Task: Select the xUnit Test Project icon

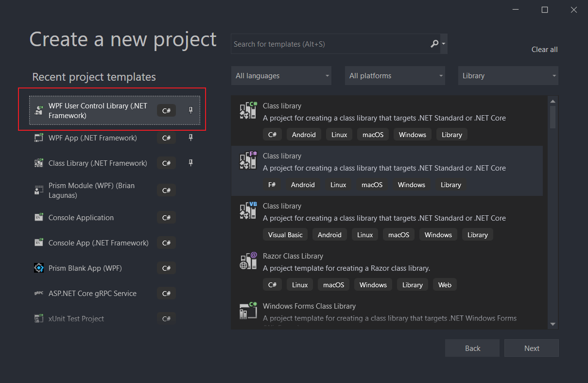Action: point(39,319)
